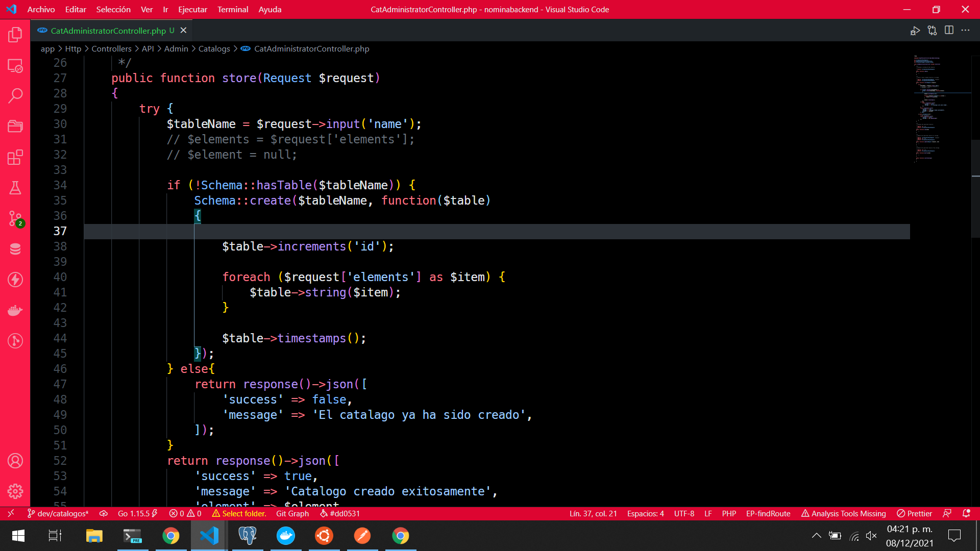
Task: Click EP-findRoute in status bar
Action: 768,514
